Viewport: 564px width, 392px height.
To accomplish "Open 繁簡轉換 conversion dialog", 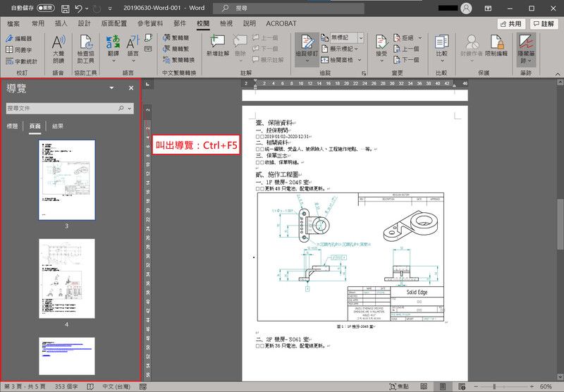I will tap(179, 60).
